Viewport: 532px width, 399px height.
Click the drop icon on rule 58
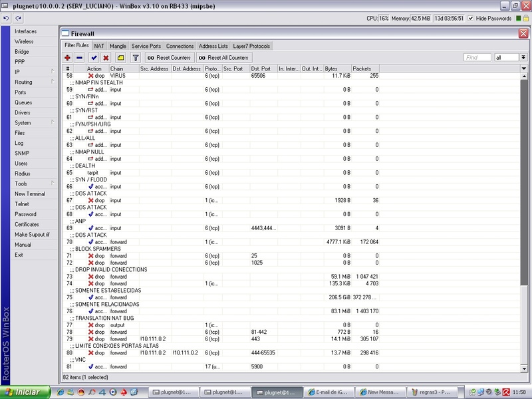pyautogui.click(x=90, y=76)
